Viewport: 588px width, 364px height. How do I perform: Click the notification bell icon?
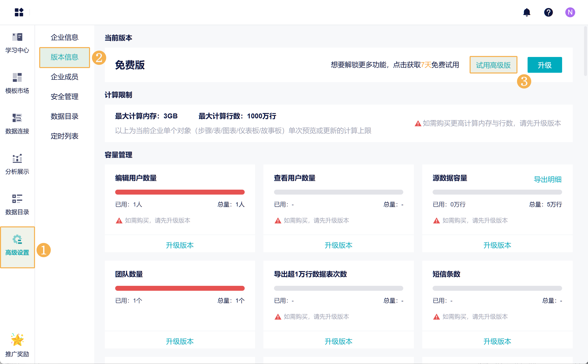coord(527,12)
